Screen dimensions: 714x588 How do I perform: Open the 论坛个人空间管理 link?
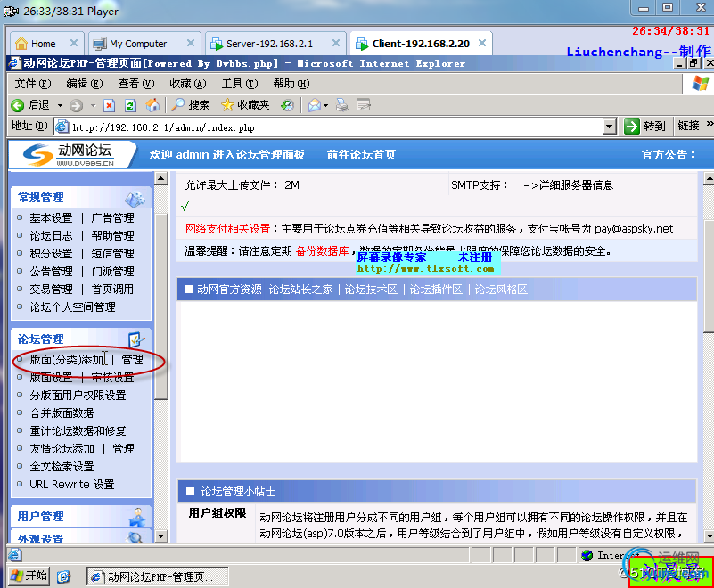pos(72,307)
